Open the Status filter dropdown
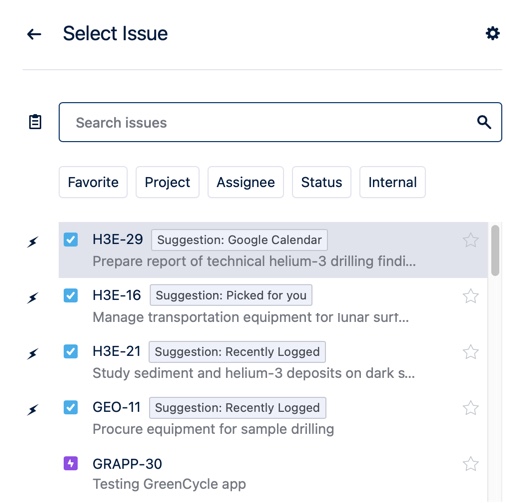This screenshot has width=506, height=503. pos(321,182)
